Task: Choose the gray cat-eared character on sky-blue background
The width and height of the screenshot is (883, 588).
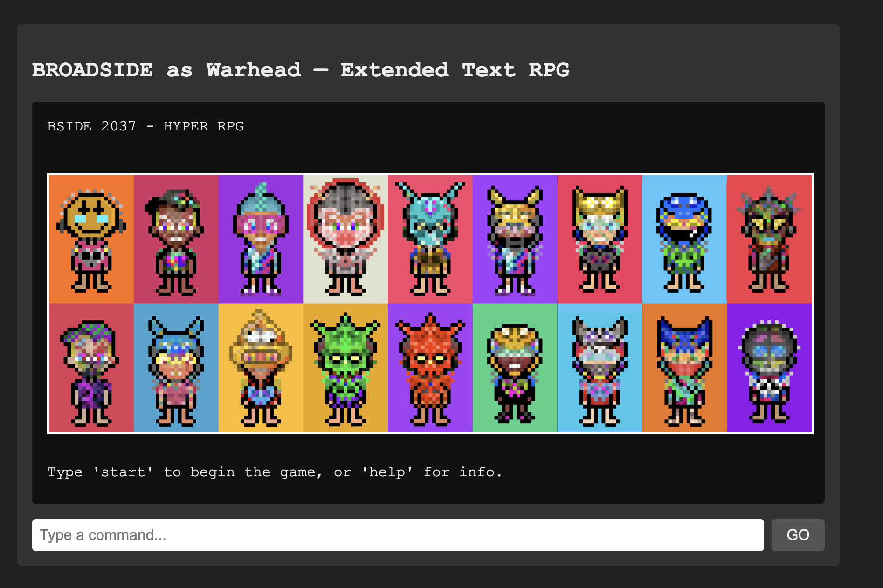Action: 600,368
